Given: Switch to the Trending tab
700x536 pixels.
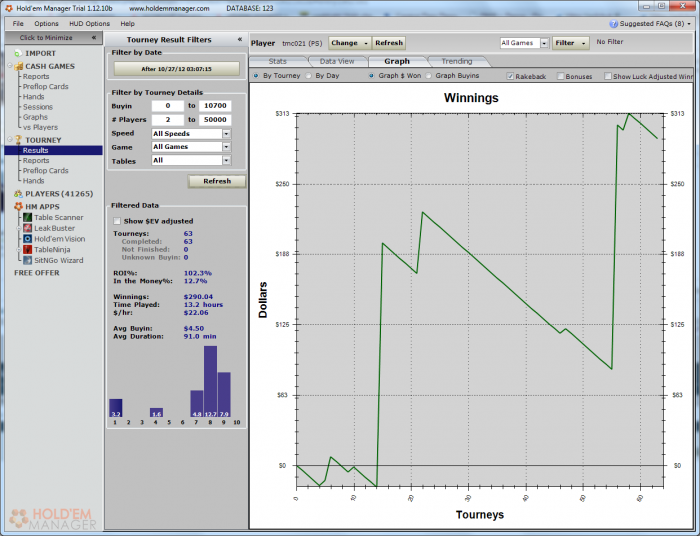Looking at the screenshot, I should 457,61.
